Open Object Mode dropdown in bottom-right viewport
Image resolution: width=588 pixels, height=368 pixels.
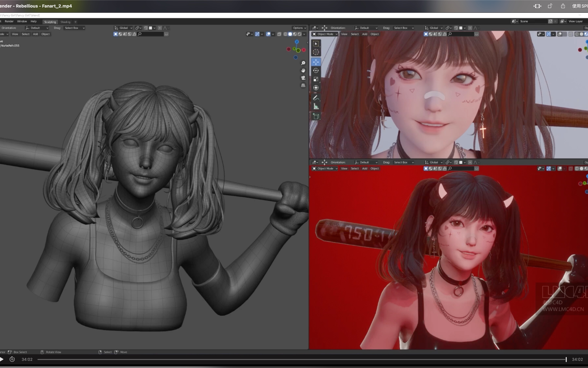325,168
